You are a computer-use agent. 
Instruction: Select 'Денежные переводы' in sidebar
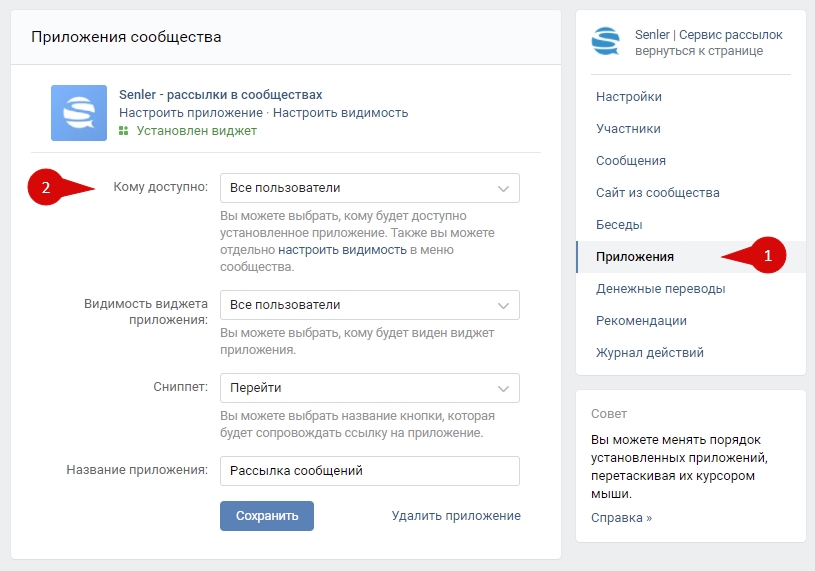point(660,289)
